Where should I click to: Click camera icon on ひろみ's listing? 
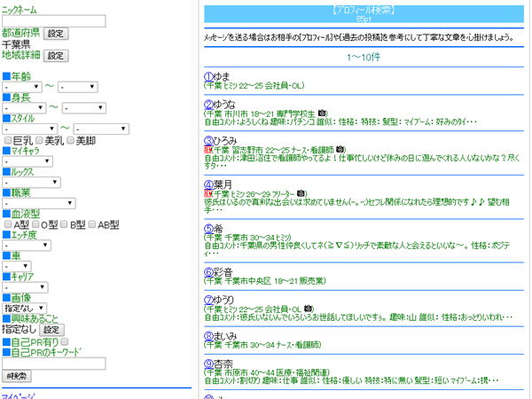pyautogui.click(x=340, y=149)
